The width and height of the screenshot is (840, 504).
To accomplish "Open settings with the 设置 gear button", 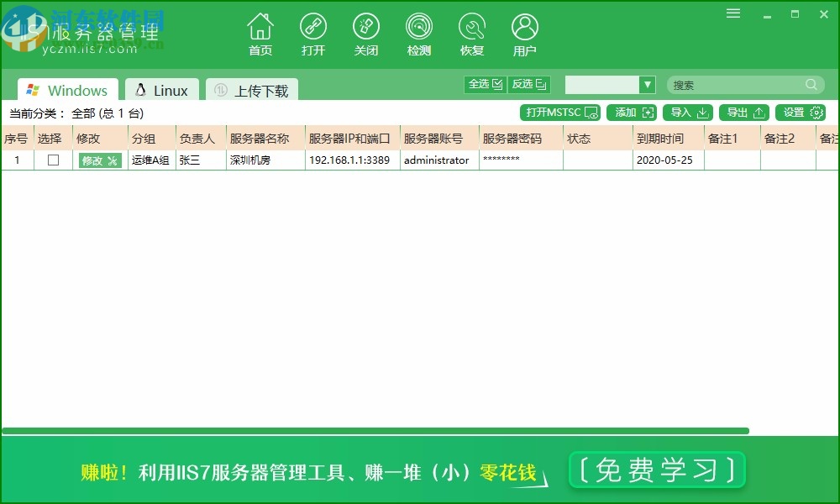I will pos(799,112).
